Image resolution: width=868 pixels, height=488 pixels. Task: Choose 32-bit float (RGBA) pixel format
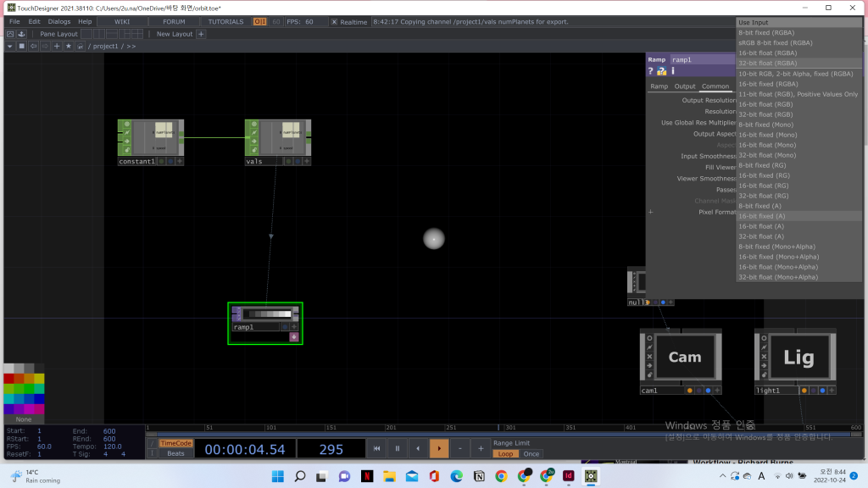(798, 63)
